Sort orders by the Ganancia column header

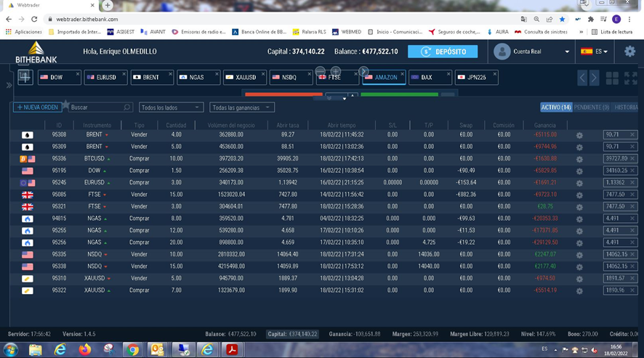pyautogui.click(x=545, y=125)
